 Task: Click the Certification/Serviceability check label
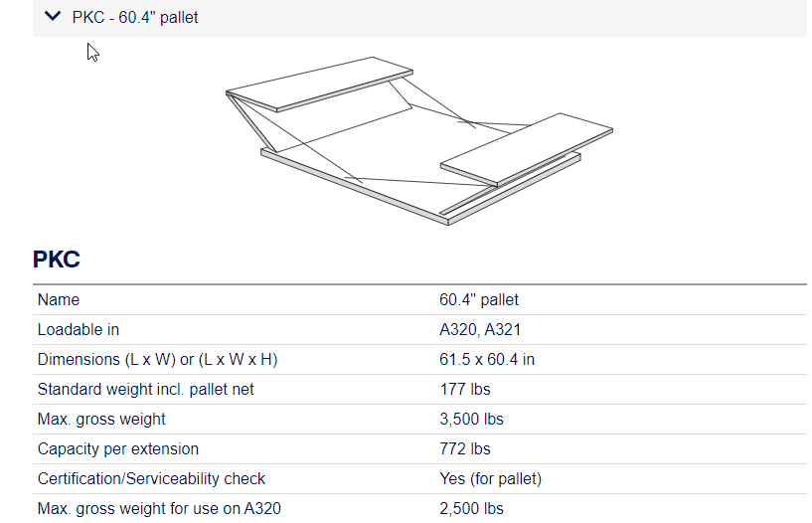[x=151, y=479]
